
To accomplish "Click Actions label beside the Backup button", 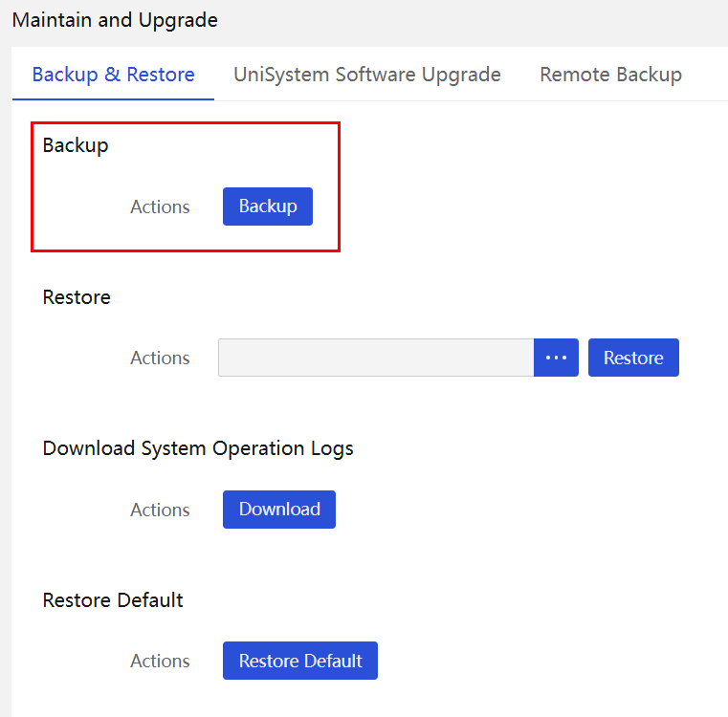I will click(160, 207).
